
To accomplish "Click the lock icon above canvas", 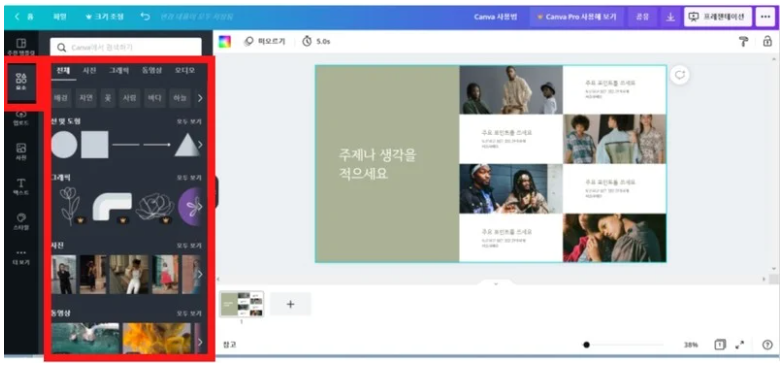I will click(x=767, y=41).
